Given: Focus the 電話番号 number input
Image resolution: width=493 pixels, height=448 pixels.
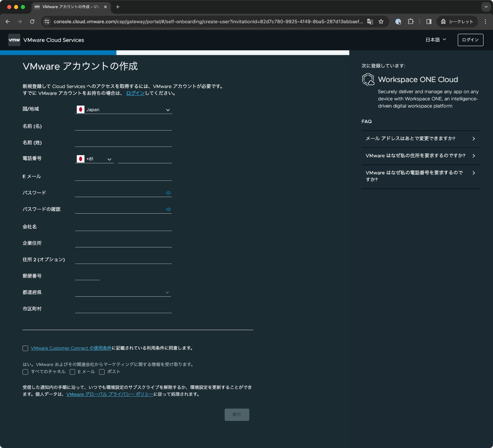Looking at the screenshot, I should 145,159.
